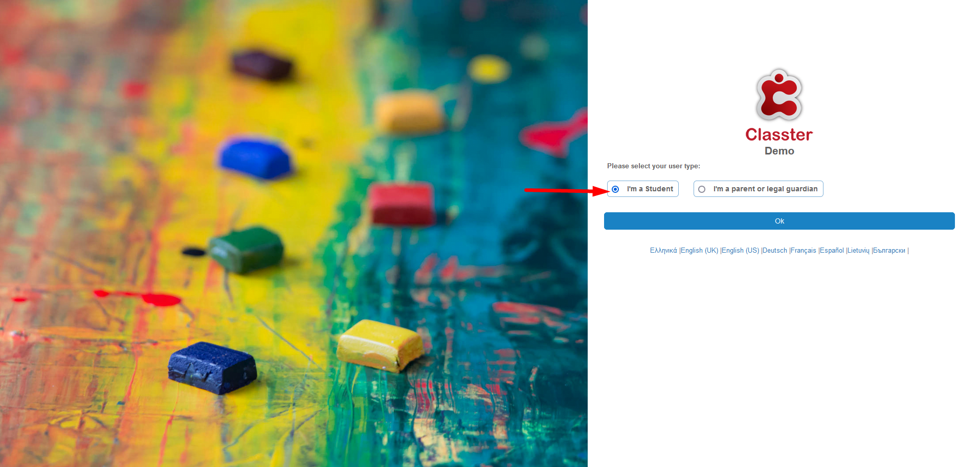Select "I'm a parent or legal guardian" radio
Image resolution: width=980 pixels, height=467 pixels.
tap(702, 189)
